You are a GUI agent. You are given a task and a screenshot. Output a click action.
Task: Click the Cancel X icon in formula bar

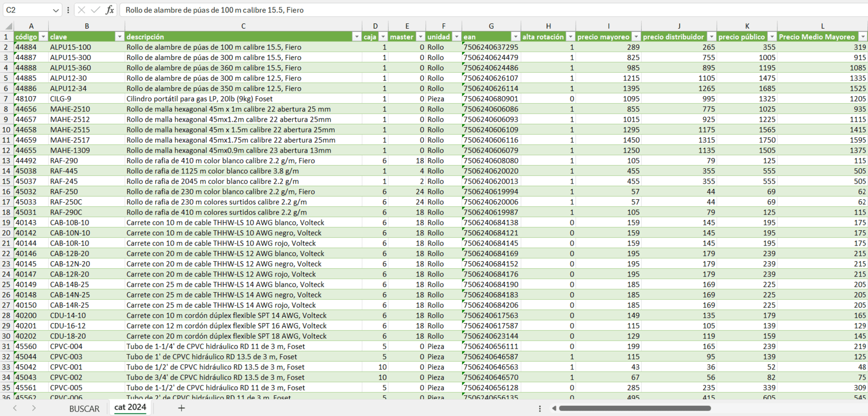point(81,10)
